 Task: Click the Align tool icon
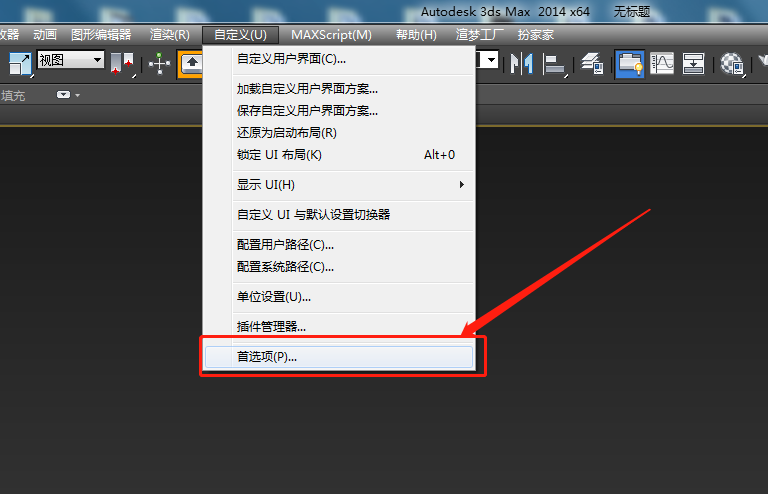click(554, 64)
